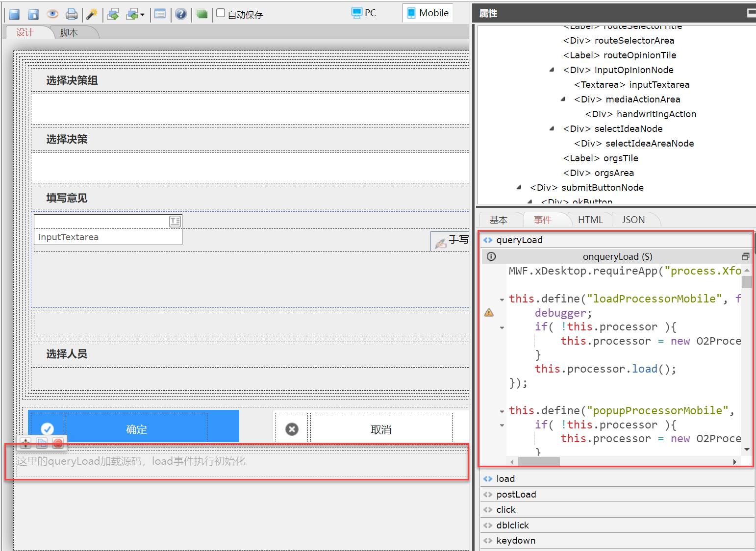The image size is (756, 551).
Task: Open the import dropdown arrow in toolbar
Action: click(143, 15)
